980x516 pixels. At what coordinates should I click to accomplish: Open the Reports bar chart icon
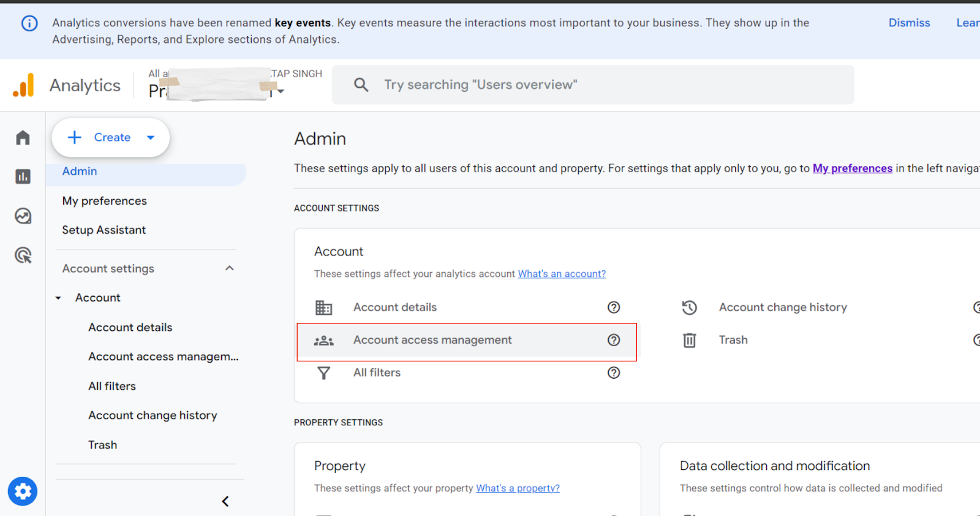pyautogui.click(x=23, y=176)
